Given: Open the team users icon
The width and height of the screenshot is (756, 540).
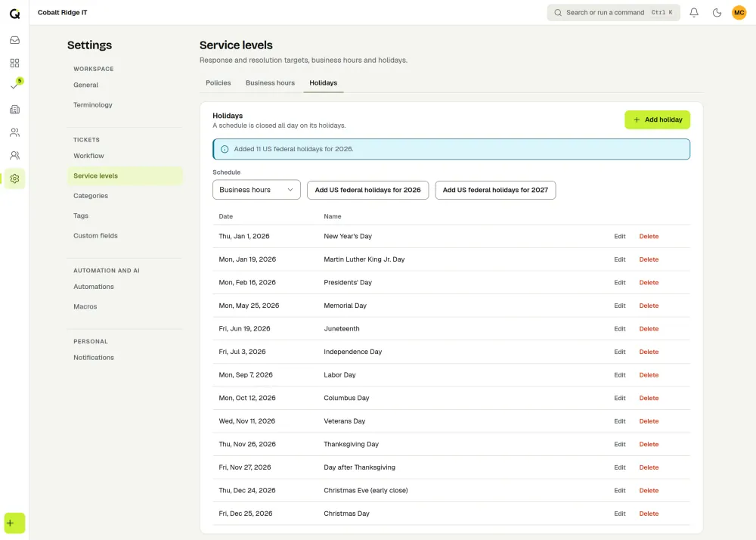Looking at the screenshot, I should (14, 155).
